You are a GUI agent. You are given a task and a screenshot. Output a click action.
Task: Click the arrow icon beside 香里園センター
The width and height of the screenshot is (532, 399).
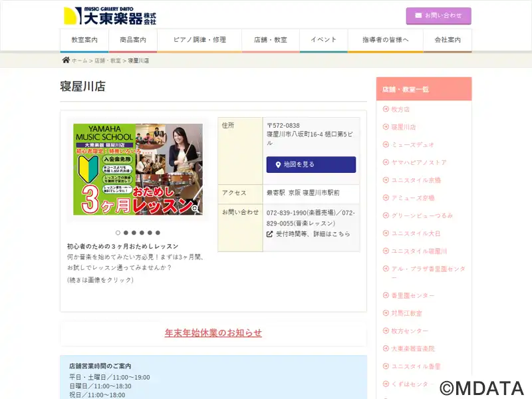[x=386, y=295]
